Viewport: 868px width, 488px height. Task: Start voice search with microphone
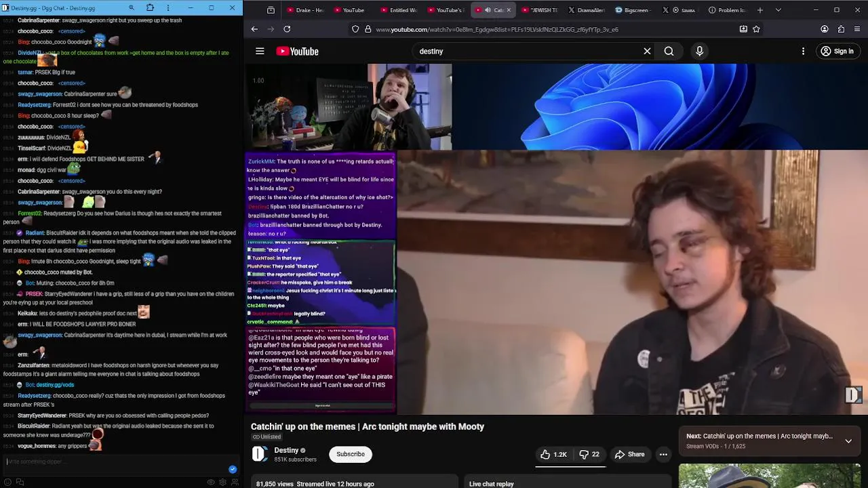[x=699, y=51]
